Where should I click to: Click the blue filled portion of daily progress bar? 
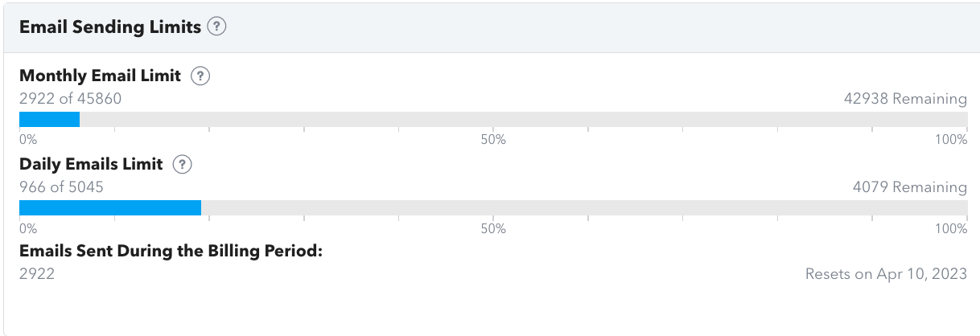pos(110,207)
